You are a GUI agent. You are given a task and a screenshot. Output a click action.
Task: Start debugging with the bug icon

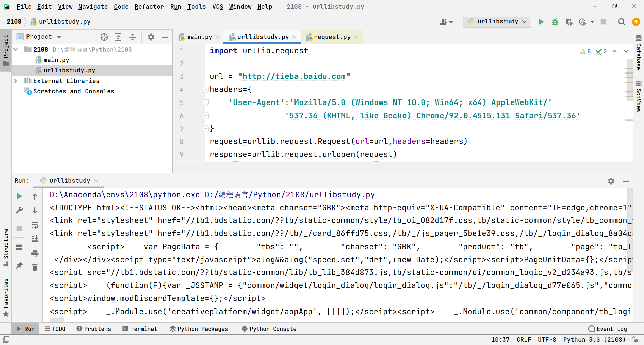click(x=555, y=22)
